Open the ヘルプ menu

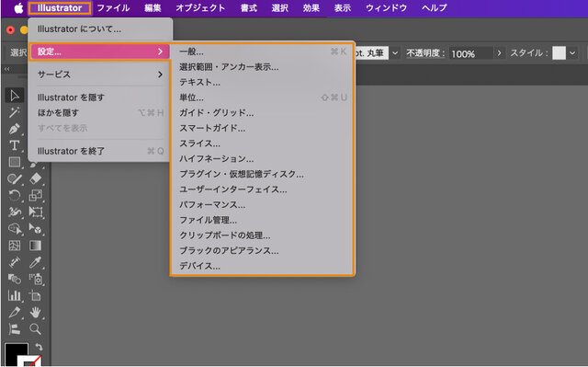point(435,8)
